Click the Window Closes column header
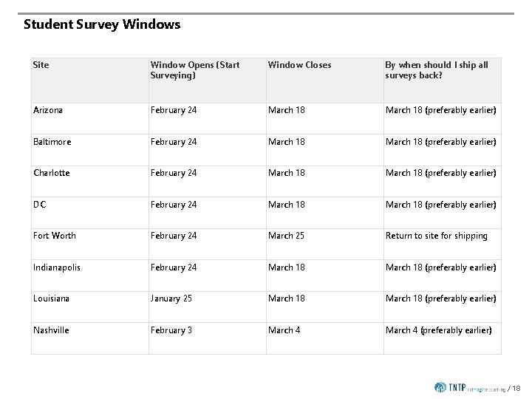This screenshot has width=532, height=399. [x=299, y=65]
